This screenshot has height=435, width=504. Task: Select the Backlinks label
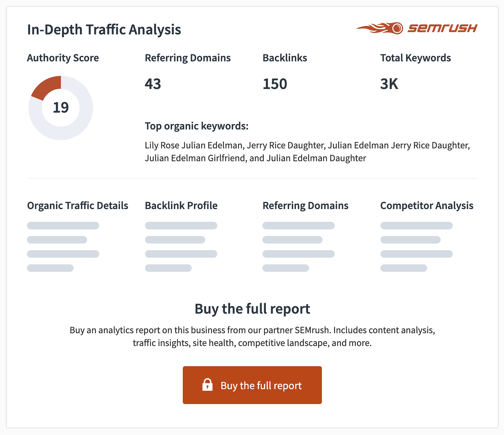click(285, 58)
